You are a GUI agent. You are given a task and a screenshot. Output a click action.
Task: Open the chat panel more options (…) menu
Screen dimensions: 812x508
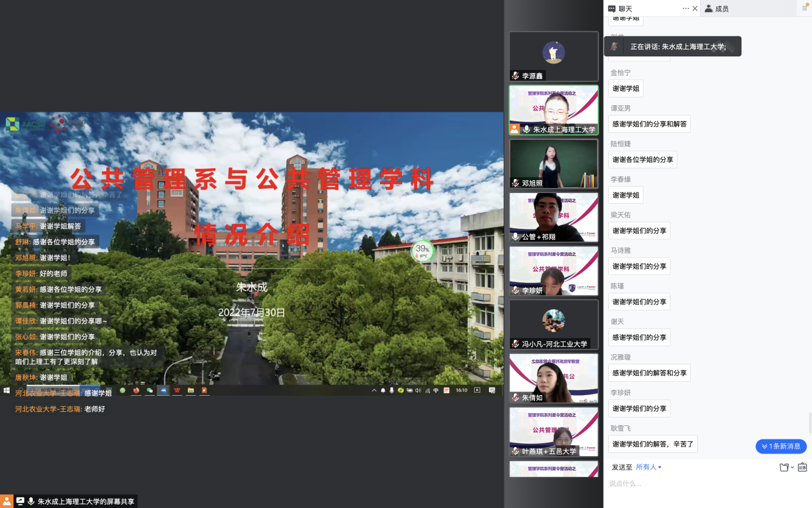tap(685, 8)
